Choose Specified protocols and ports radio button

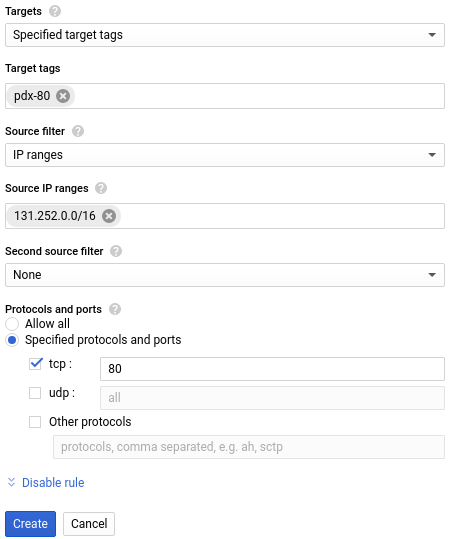point(12,340)
